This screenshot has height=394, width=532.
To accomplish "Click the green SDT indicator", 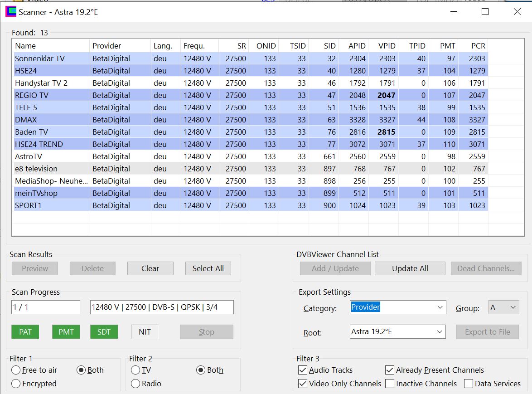I will 104,332.
